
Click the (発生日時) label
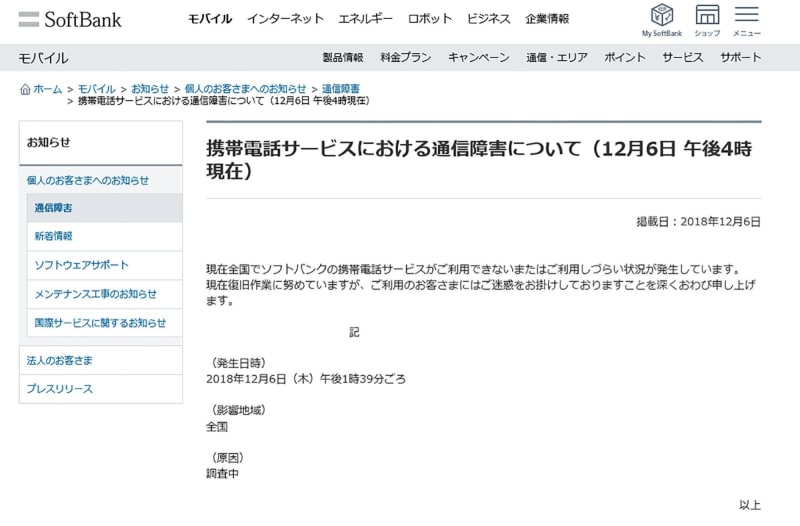pyautogui.click(x=238, y=363)
